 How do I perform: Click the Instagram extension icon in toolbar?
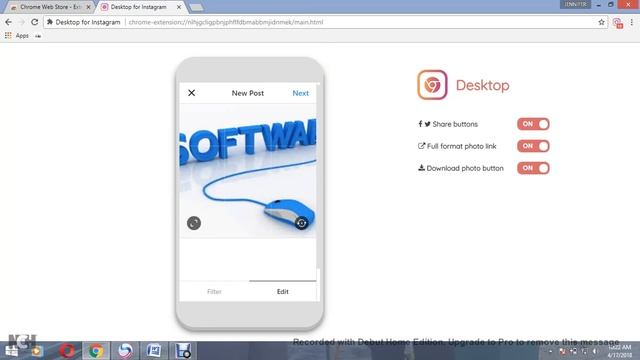pos(618,23)
